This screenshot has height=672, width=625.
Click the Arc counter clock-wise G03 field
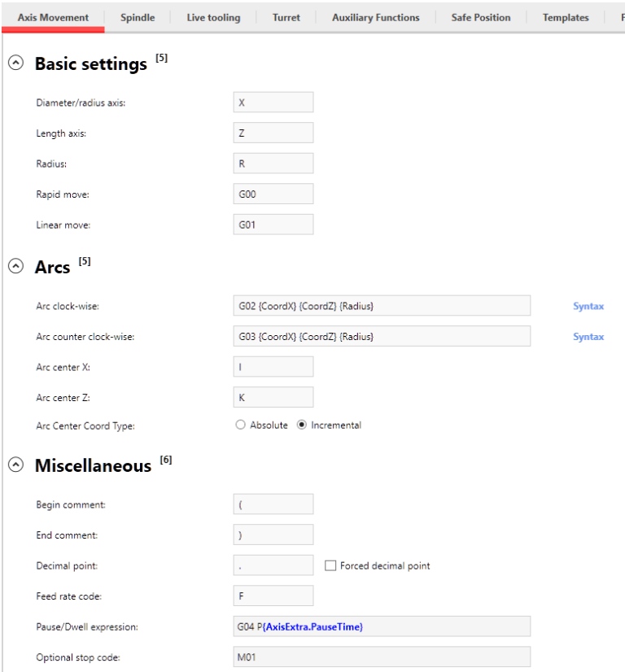tap(382, 336)
